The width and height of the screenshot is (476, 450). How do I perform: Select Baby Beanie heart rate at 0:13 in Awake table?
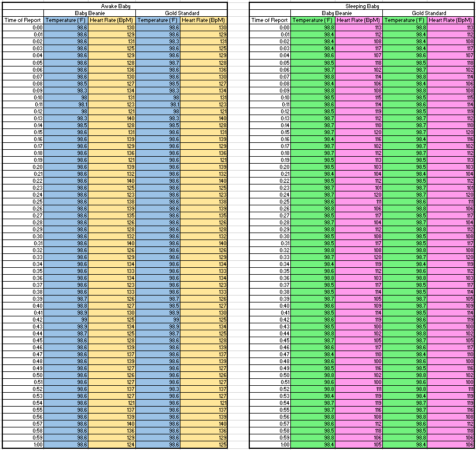[112, 118]
